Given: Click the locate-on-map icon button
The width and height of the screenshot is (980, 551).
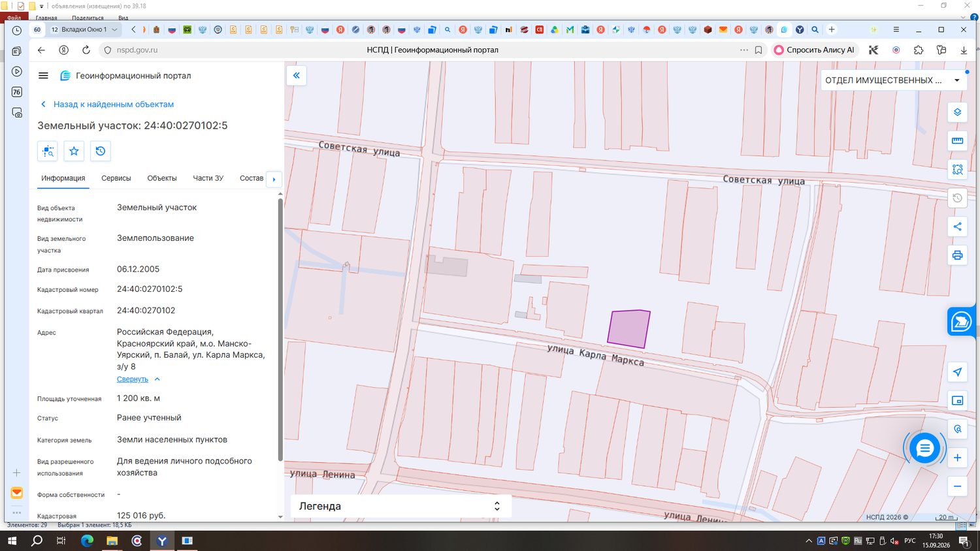Looking at the screenshot, I should pos(48,151).
